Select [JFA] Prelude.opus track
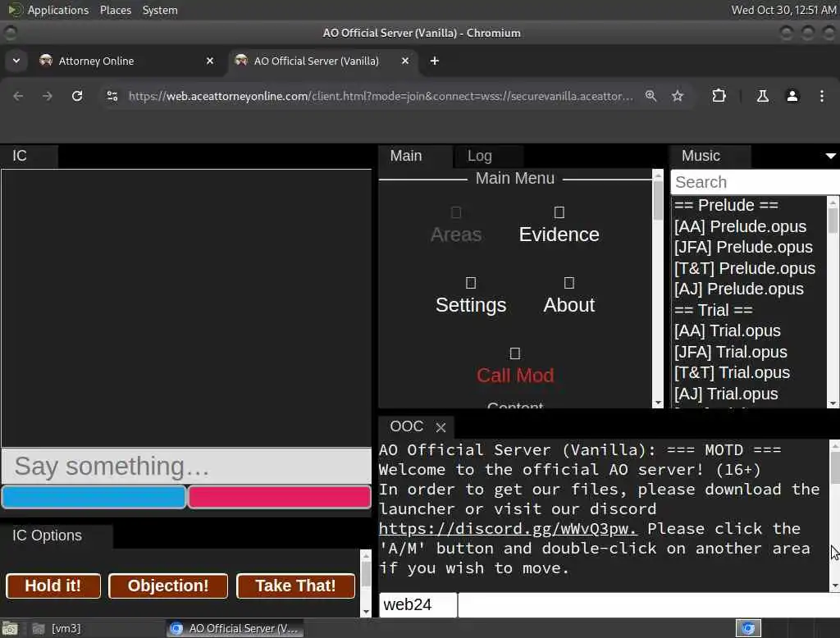This screenshot has width=840, height=638. click(x=743, y=248)
